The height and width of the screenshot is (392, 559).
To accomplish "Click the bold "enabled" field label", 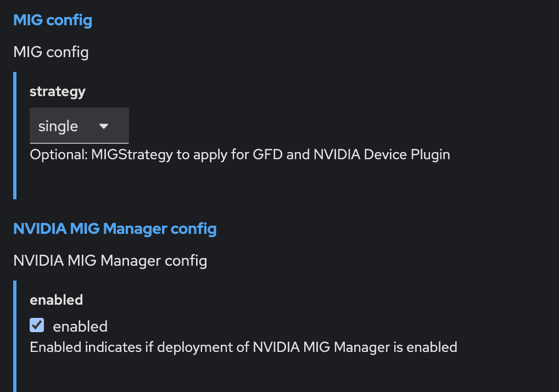I will [x=56, y=300].
